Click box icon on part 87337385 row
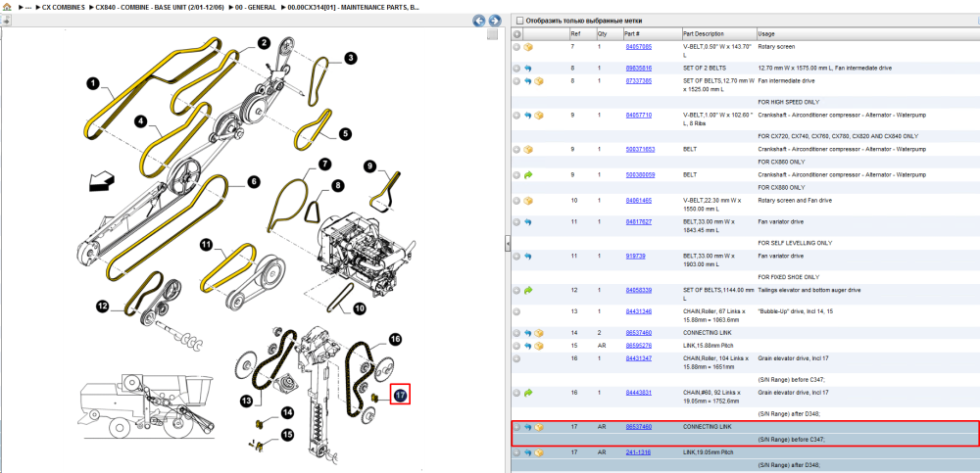Image resolution: width=980 pixels, height=473 pixels. [539, 81]
